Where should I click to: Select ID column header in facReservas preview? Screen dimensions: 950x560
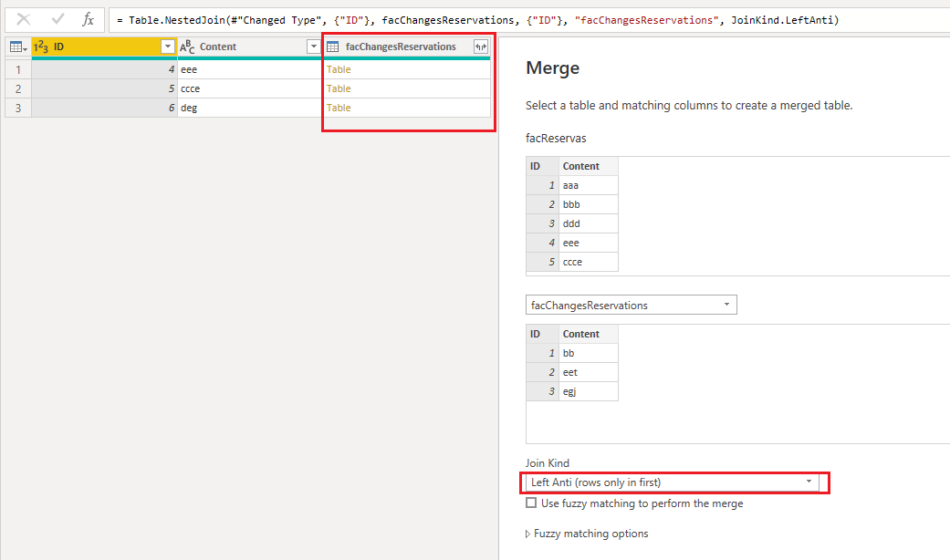pos(542,166)
